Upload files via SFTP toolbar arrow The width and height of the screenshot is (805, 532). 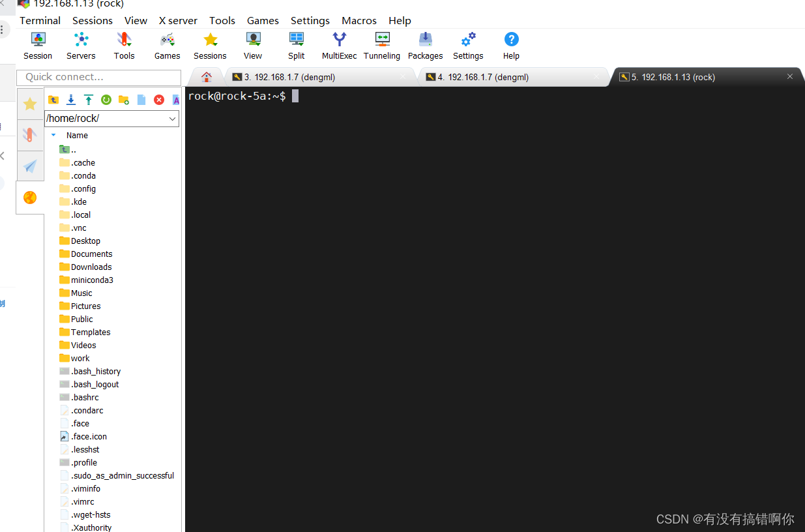click(x=89, y=100)
